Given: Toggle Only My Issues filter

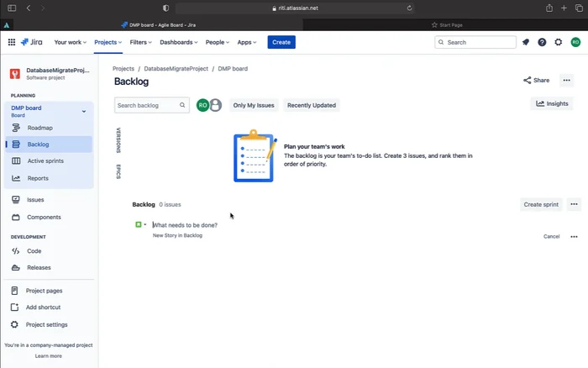Looking at the screenshot, I should click(x=254, y=105).
